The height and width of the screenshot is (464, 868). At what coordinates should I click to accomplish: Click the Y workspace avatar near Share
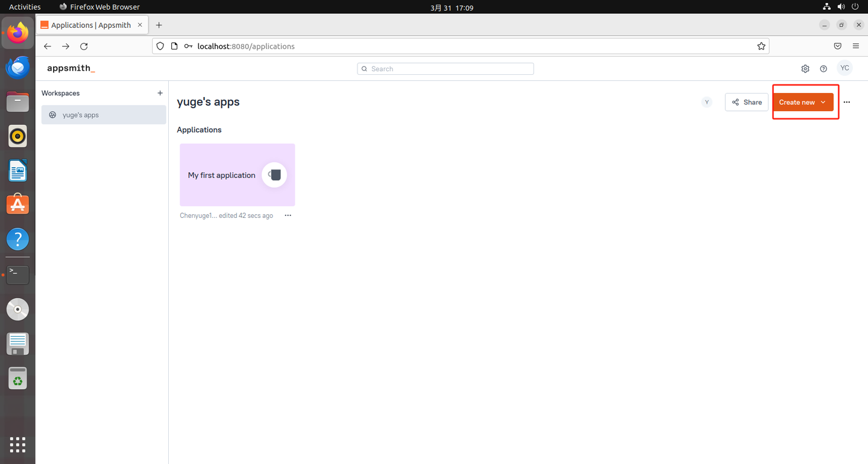click(706, 102)
